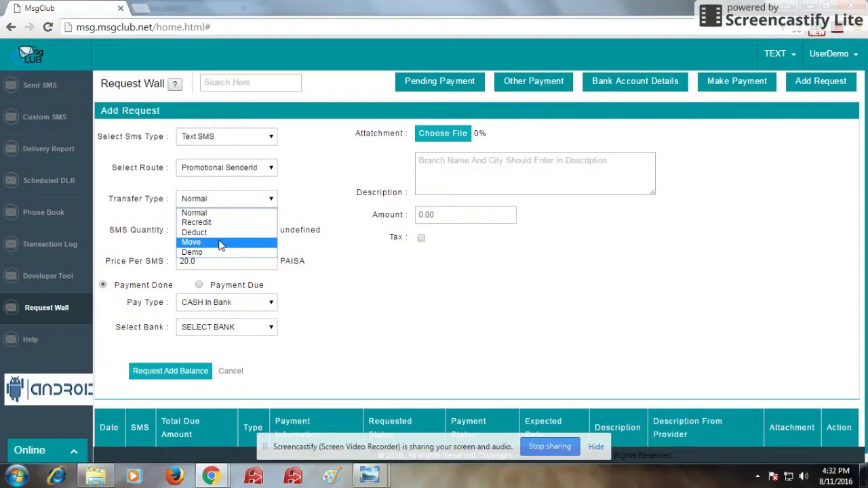Open Transaction Log in the sidebar
The width and height of the screenshot is (868, 488).
tap(50, 245)
